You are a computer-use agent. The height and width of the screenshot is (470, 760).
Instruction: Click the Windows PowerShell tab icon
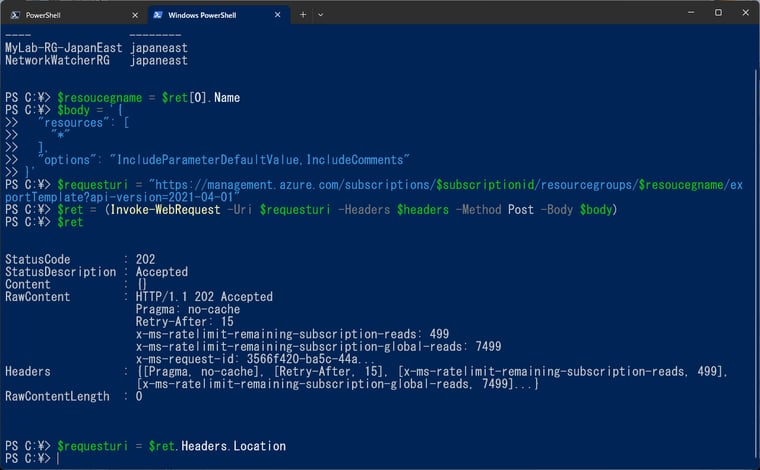coord(158,15)
